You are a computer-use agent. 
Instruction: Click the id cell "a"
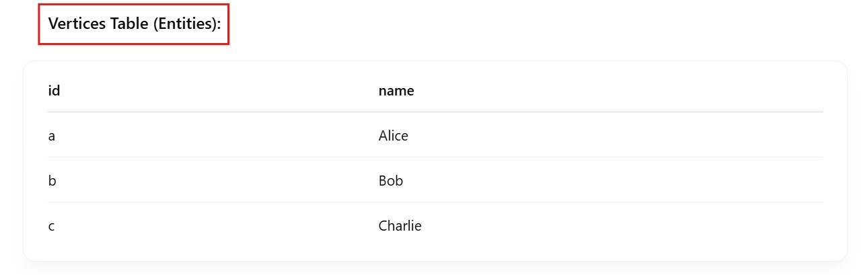[52, 136]
